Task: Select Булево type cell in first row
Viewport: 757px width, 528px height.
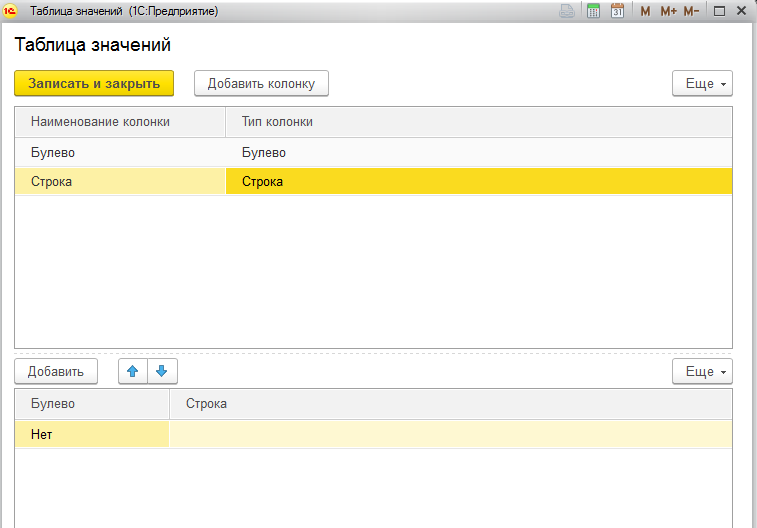Action: point(479,153)
